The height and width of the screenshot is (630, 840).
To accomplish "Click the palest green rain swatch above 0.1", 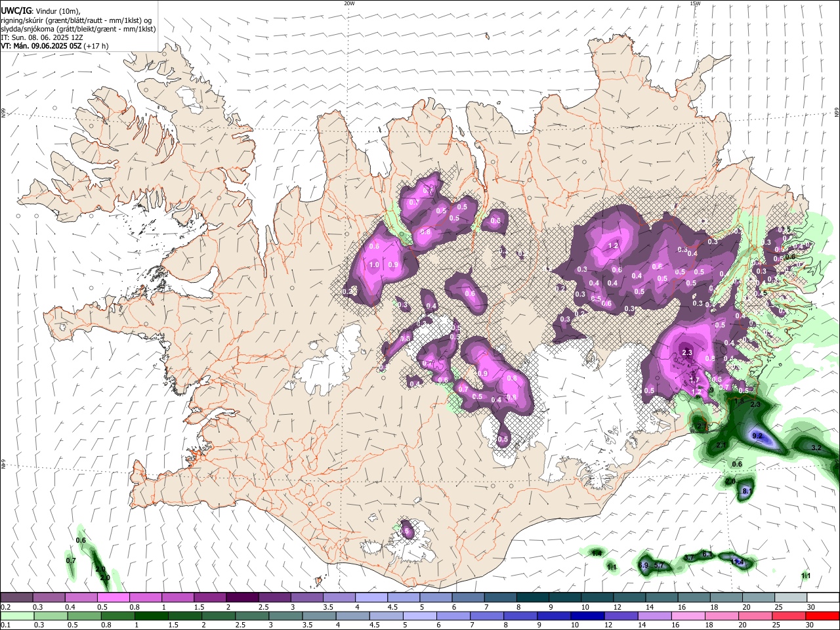I will click(17, 616).
